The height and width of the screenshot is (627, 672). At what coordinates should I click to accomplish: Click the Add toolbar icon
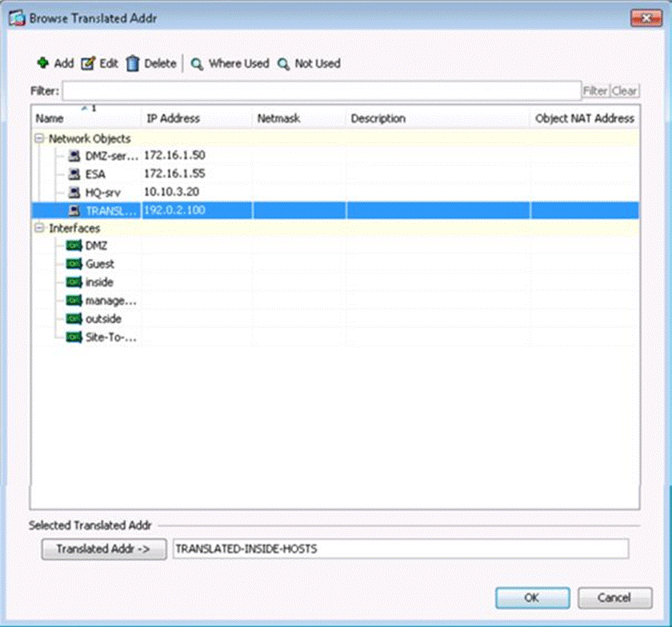point(43,63)
